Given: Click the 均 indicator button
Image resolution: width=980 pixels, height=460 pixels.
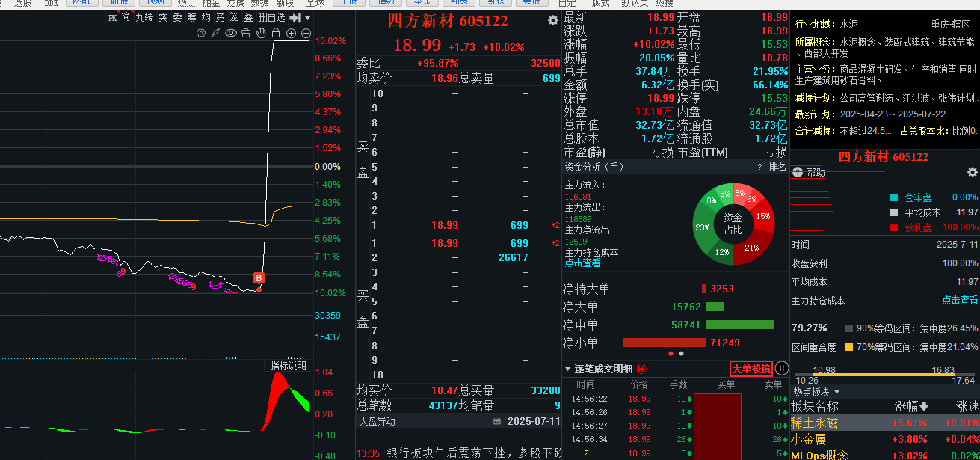Looking at the screenshot, I should (x=206, y=17).
